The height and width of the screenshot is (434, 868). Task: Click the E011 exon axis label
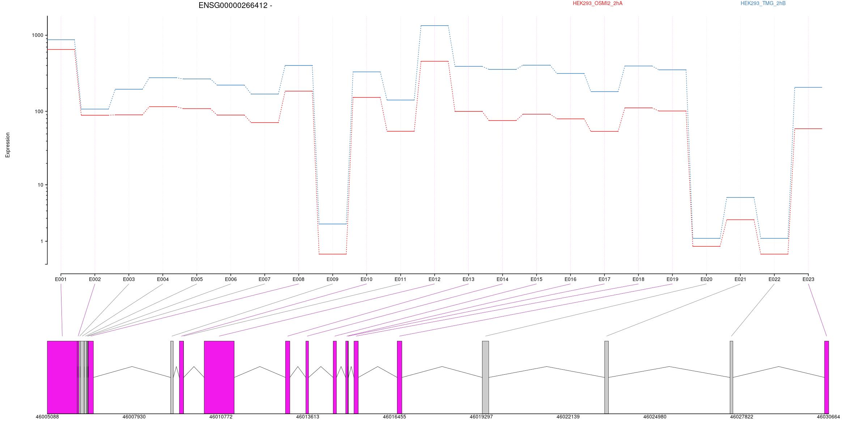click(400, 279)
